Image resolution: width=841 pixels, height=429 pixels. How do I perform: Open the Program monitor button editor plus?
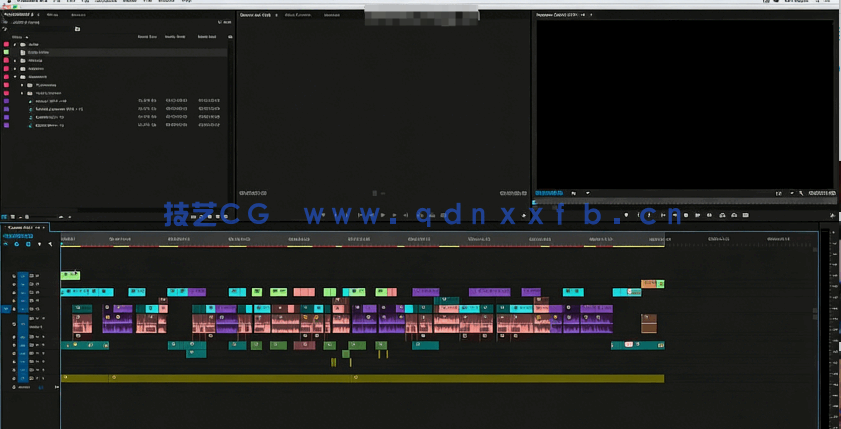832,215
